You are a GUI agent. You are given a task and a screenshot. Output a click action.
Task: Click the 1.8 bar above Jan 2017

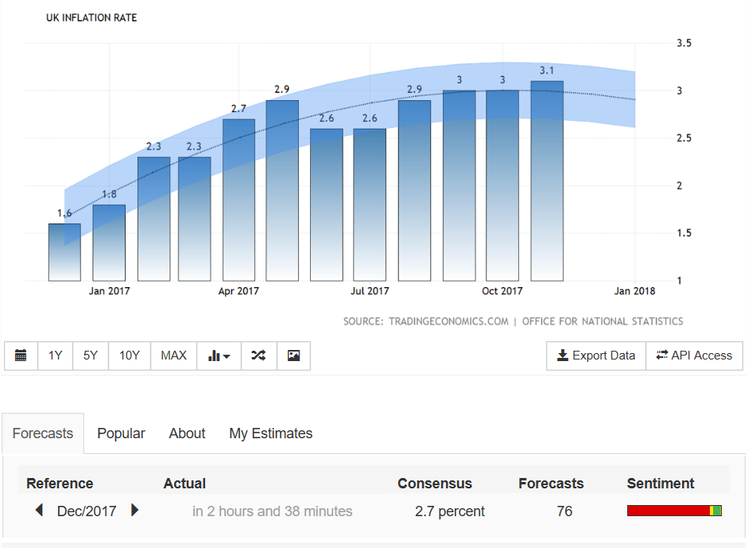(109, 243)
